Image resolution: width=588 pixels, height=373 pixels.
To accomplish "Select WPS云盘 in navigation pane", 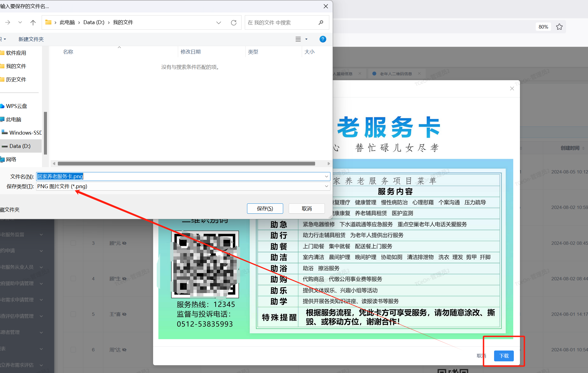I will pos(16,106).
